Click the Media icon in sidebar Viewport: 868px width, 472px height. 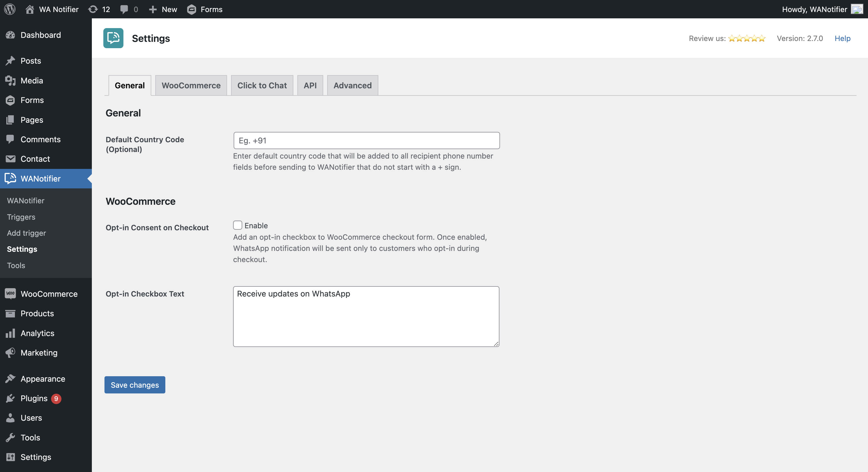tap(10, 81)
